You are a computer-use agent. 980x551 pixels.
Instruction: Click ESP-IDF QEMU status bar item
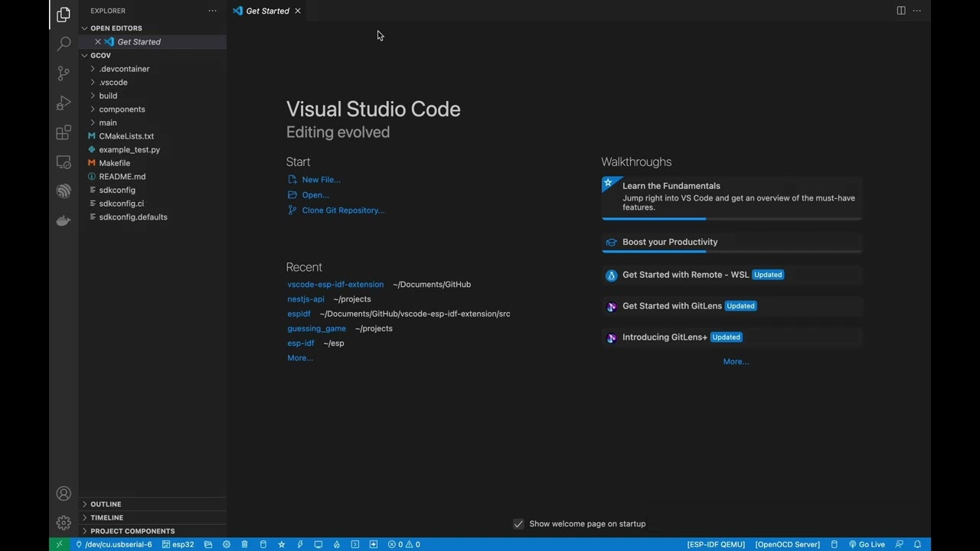point(716,544)
